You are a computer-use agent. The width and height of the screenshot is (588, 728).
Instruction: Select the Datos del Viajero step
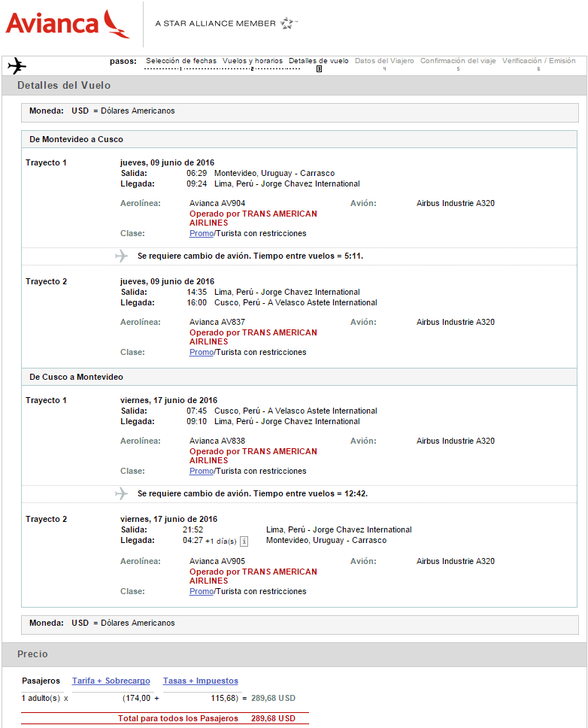(384, 61)
